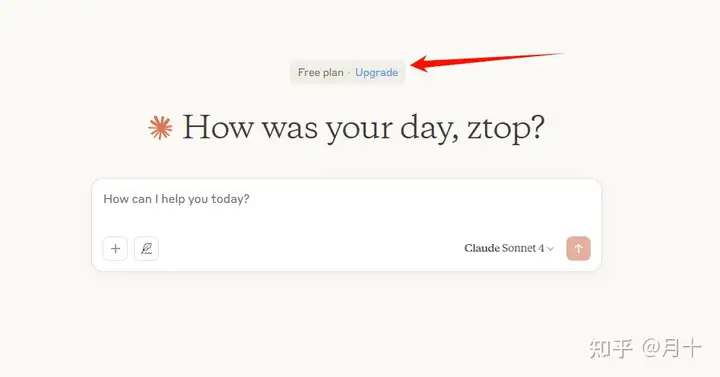
Task: Follow the blue Upgrade link
Action: click(x=377, y=73)
